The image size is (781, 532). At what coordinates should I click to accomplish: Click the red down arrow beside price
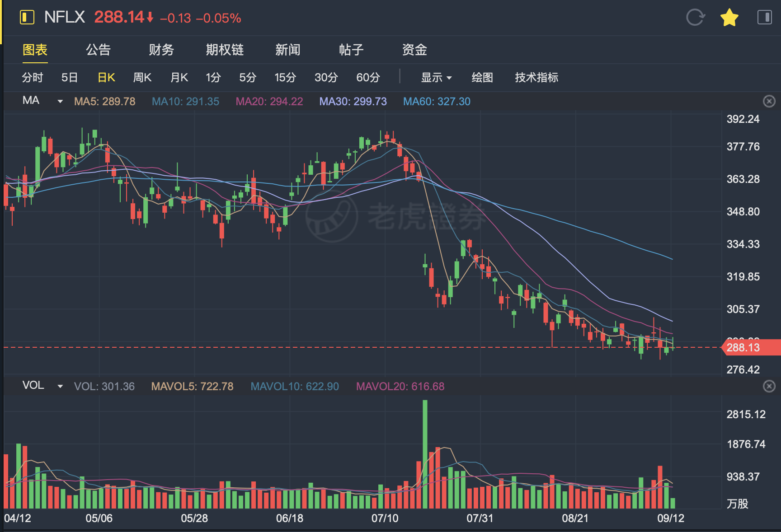pos(150,18)
